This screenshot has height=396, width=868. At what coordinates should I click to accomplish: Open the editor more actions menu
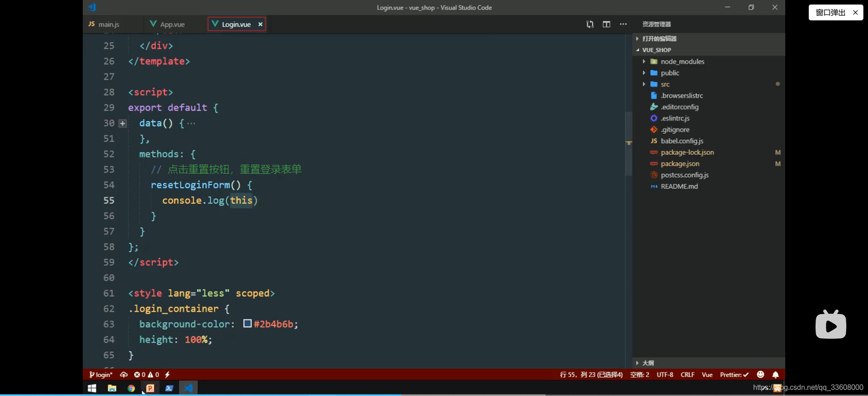[x=623, y=24]
